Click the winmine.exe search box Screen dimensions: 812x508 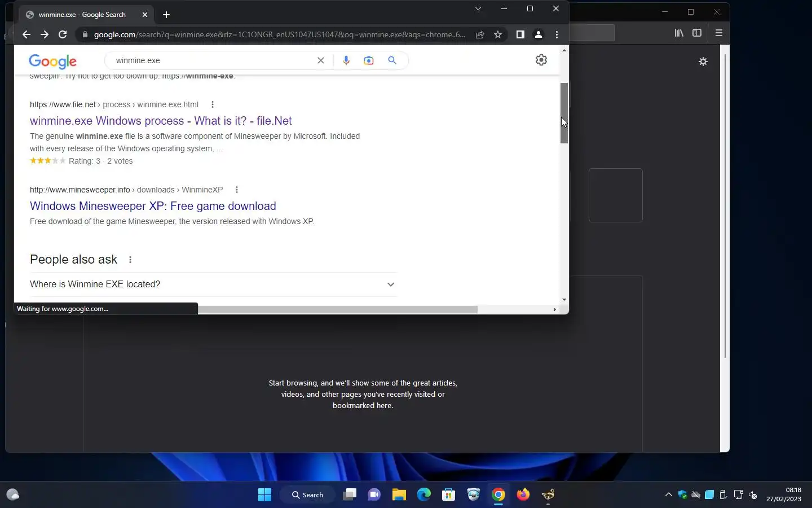coord(211,60)
